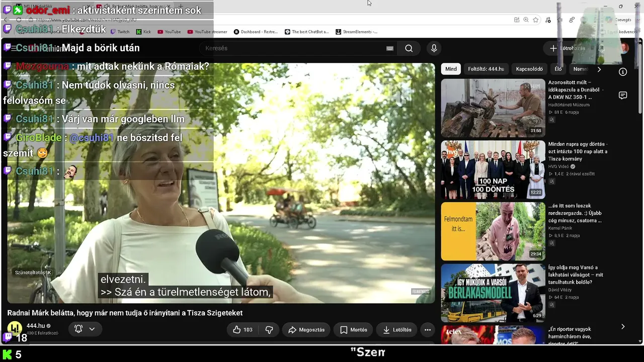
Task: Open the Kick bookmark
Action: pyautogui.click(x=143, y=32)
